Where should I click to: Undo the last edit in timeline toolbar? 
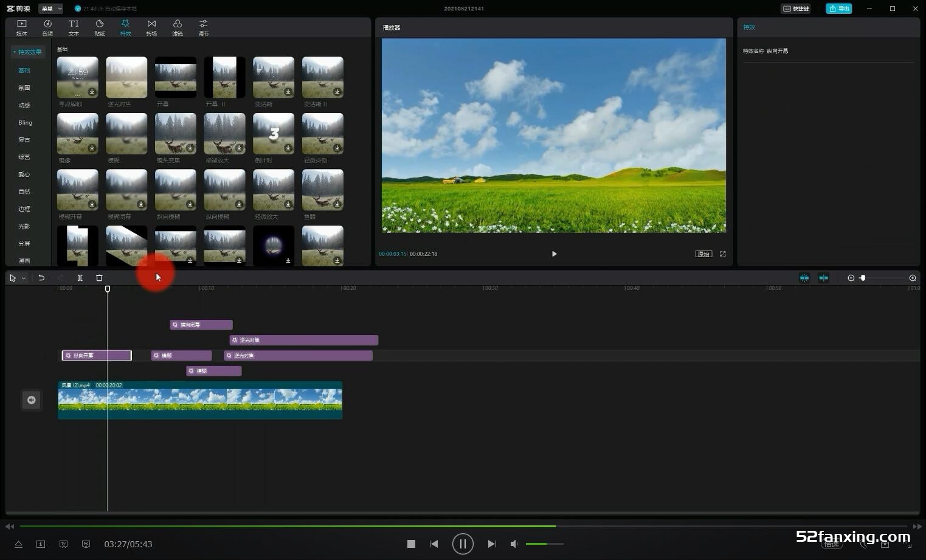click(x=41, y=278)
